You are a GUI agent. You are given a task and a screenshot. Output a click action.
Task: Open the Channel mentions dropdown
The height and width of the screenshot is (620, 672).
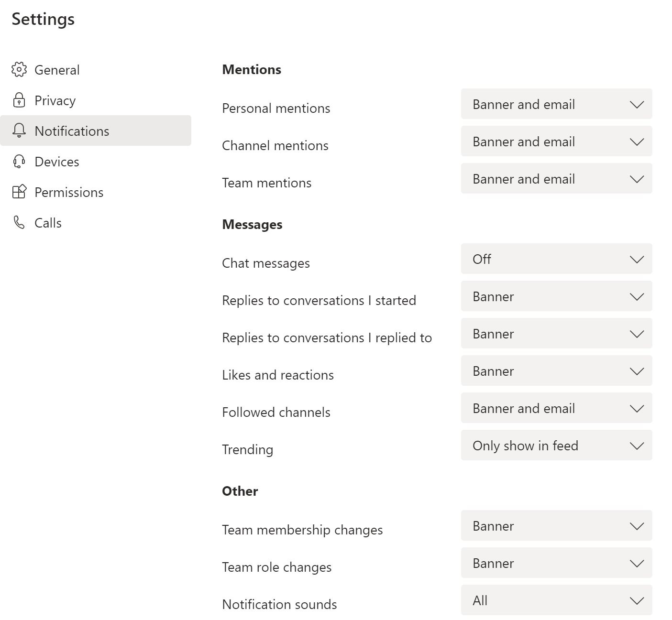(556, 141)
